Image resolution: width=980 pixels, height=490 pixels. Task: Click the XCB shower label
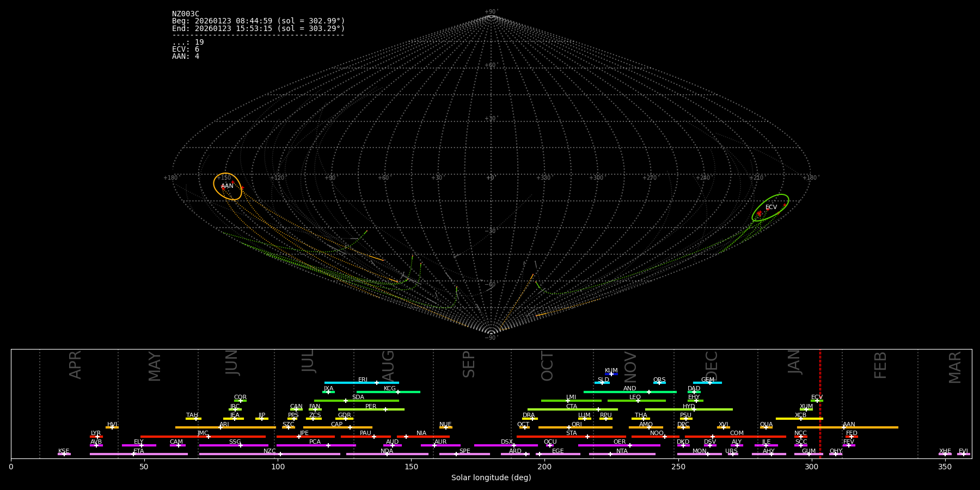click(x=800, y=415)
